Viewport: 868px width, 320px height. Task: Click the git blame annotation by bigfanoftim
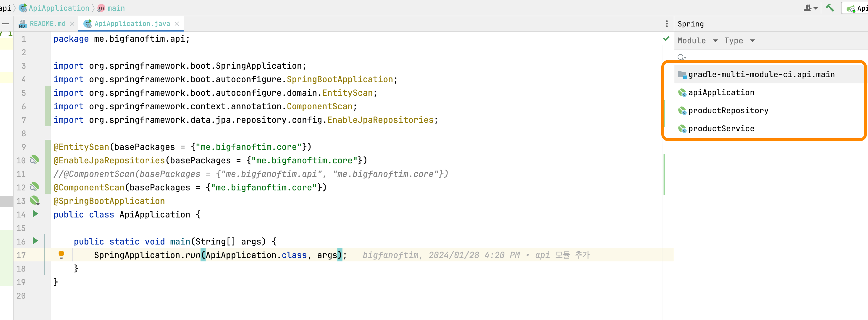coord(476,255)
